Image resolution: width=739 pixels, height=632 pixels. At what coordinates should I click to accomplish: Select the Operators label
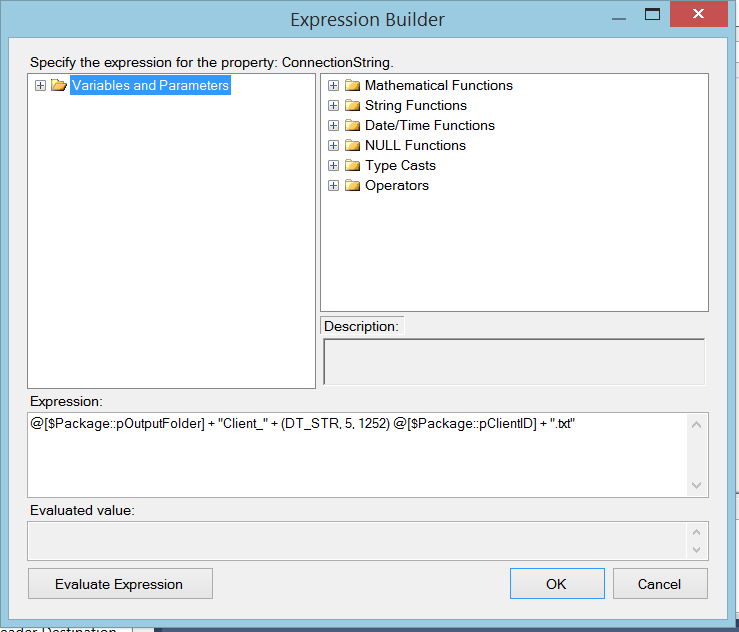(x=397, y=185)
